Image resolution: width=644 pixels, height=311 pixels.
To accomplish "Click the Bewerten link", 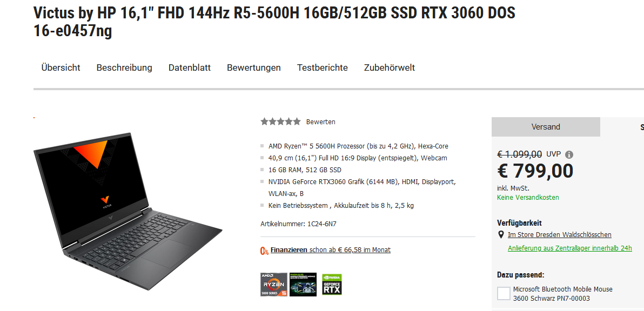I will pyautogui.click(x=321, y=122).
